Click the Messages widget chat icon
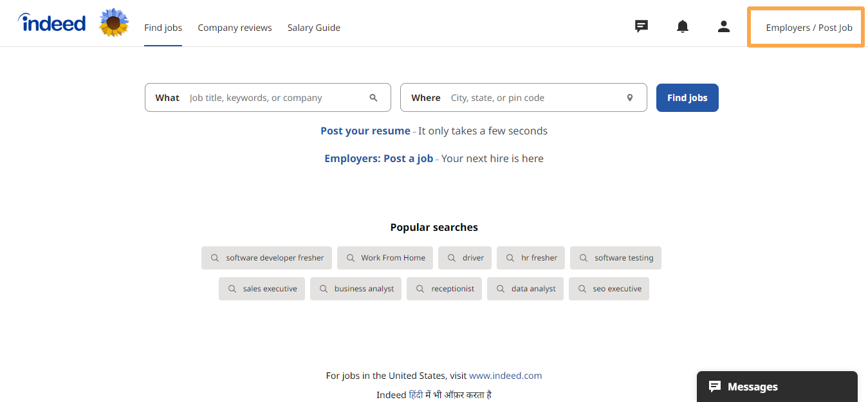 714,387
